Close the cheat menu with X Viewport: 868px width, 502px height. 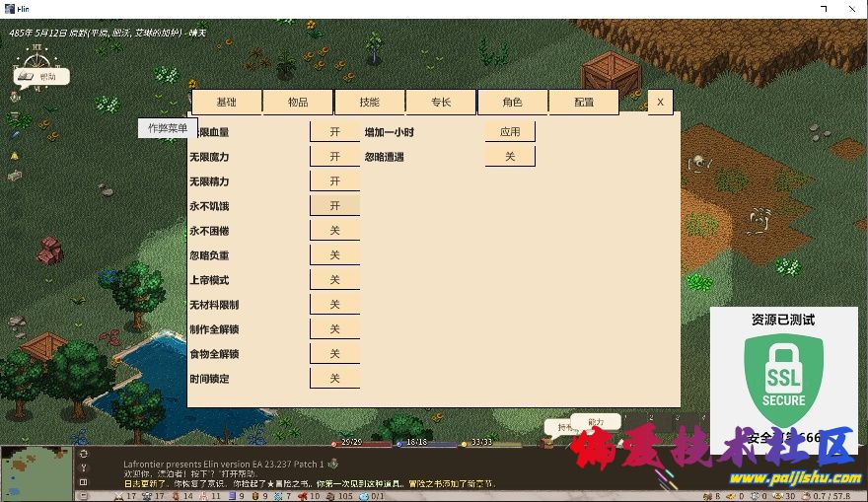pos(660,102)
